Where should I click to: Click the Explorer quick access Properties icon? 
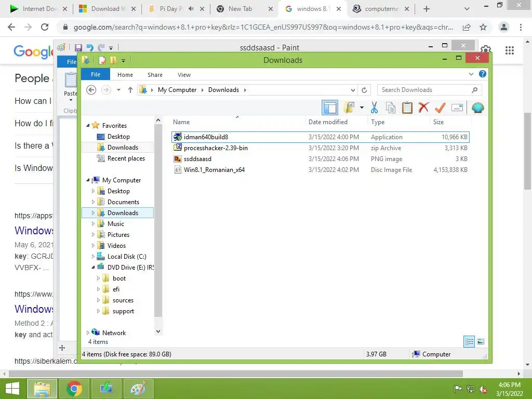(x=102, y=60)
